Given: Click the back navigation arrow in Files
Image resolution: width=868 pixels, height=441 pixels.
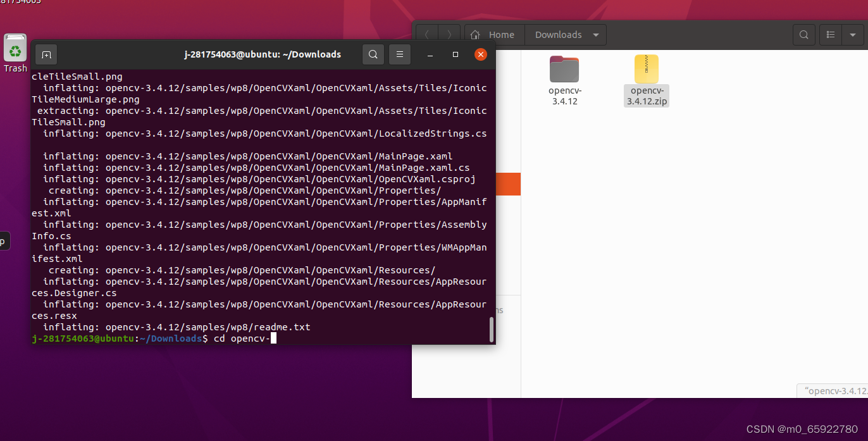Looking at the screenshot, I should pyautogui.click(x=426, y=34).
